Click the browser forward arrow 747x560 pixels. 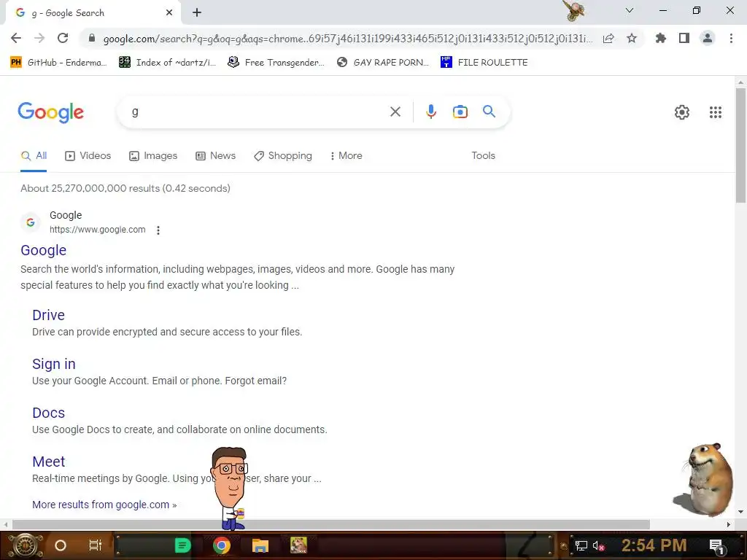click(x=39, y=38)
